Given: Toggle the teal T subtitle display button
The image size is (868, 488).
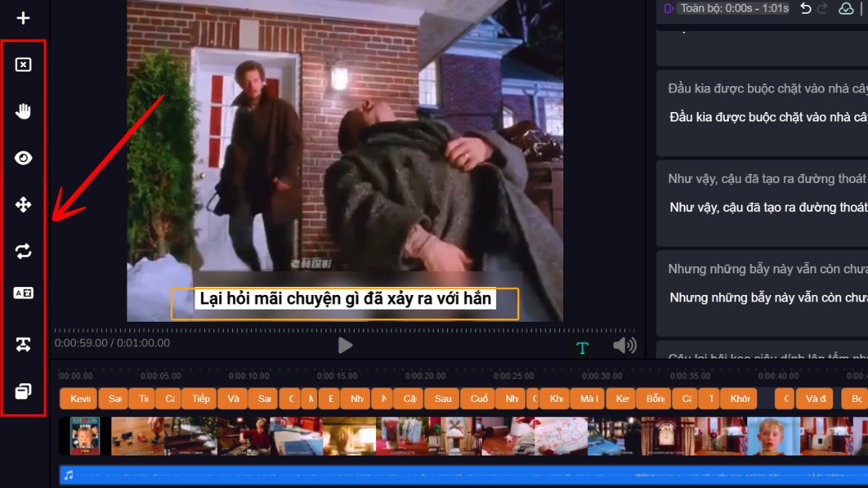Looking at the screenshot, I should click(582, 348).
